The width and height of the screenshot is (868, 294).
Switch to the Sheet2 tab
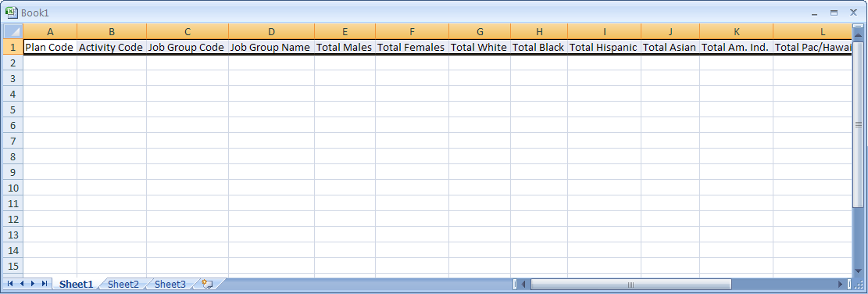123,284
